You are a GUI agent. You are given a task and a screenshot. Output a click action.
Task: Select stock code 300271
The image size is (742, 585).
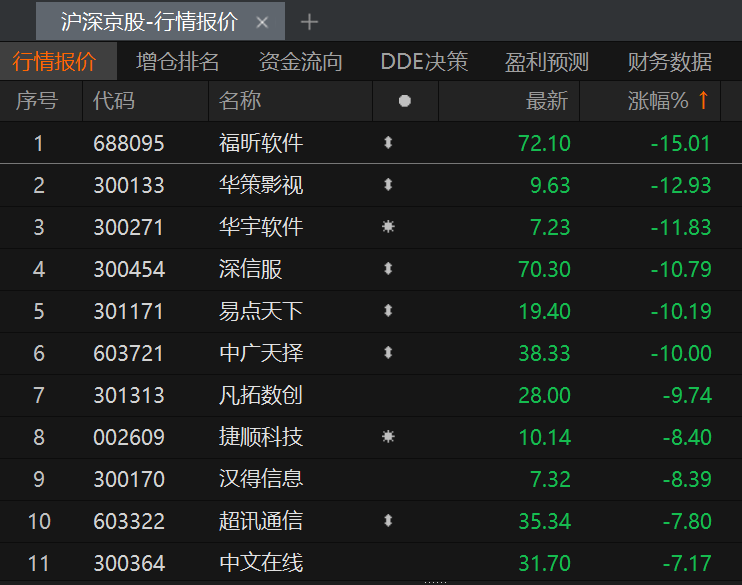129,228
